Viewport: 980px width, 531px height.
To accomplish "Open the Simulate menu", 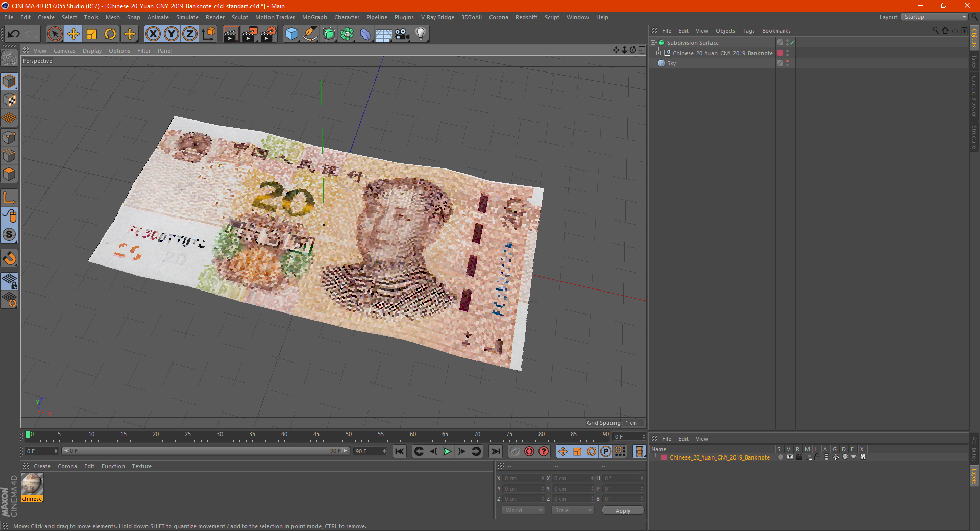I will (x=187, y=17).
